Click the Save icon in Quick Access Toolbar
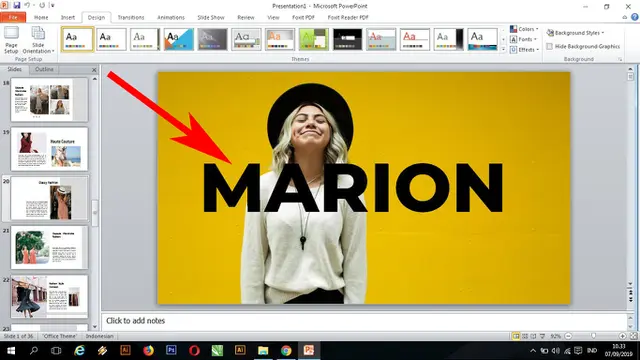Viewport: 640px width, 360px height. 17,5
